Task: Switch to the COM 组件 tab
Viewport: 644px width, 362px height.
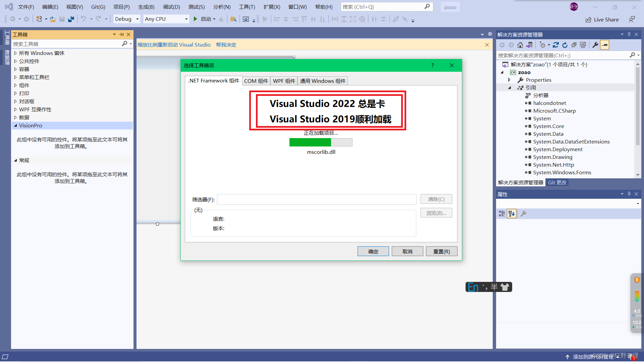Action: point(256,81)
